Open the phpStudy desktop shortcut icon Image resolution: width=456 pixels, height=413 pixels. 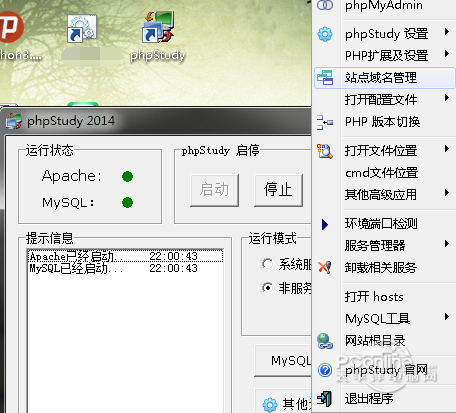pyautogui.click(x=158, y=27)
